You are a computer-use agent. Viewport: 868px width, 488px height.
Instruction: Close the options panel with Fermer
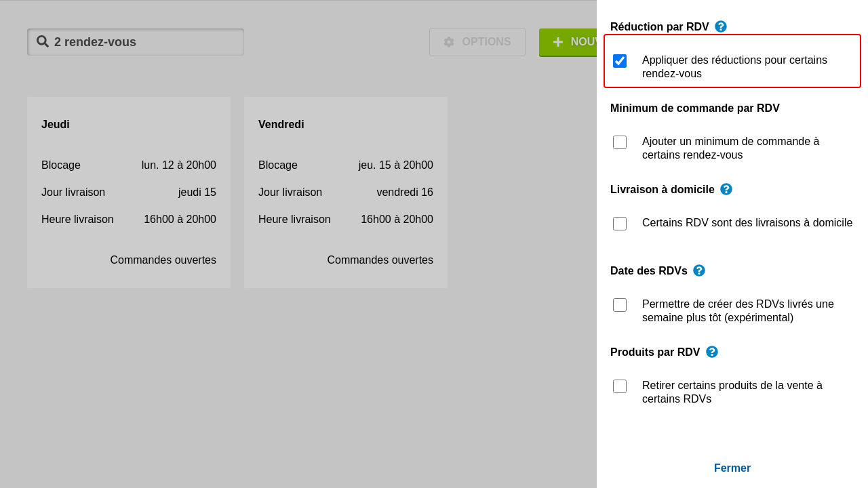(732, 468)
